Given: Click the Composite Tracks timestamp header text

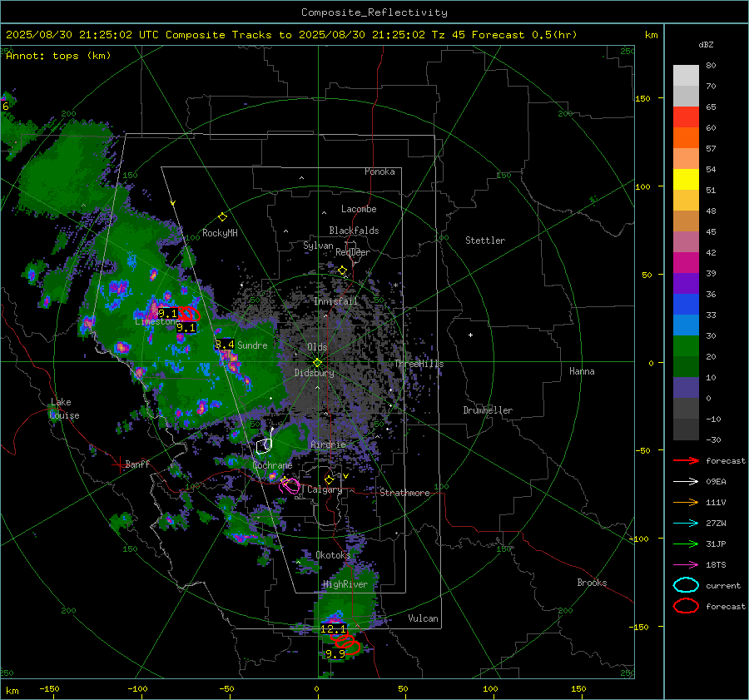Looking at the screenshot, I should point(291,35).
